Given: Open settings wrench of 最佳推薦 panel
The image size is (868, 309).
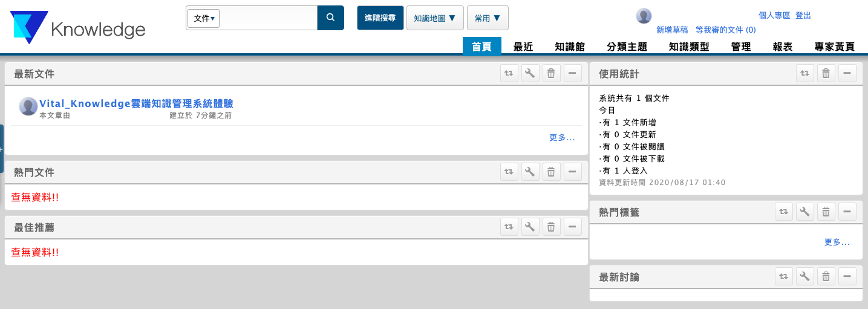Looking at the screenshot, I should click(x=530, y=227).
